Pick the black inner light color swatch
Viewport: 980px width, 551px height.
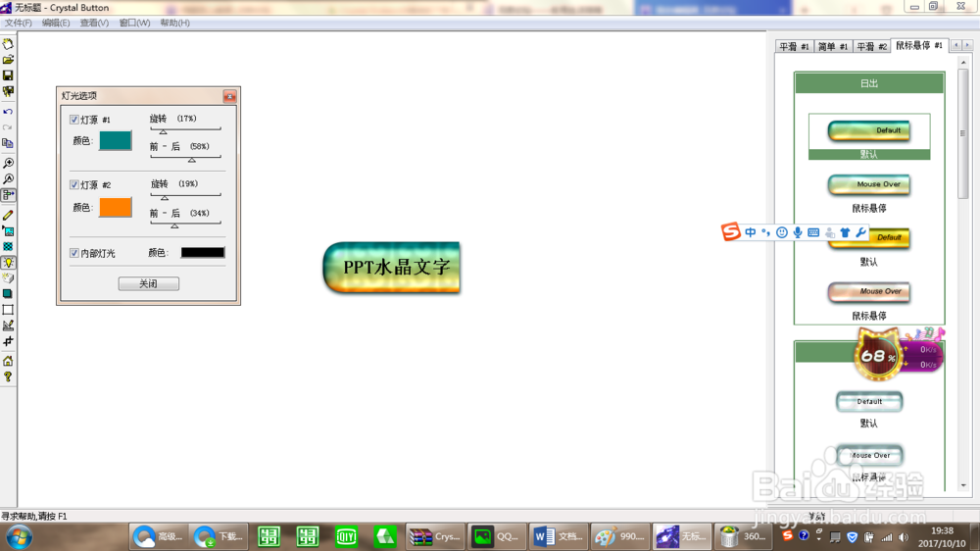point(203,253)
